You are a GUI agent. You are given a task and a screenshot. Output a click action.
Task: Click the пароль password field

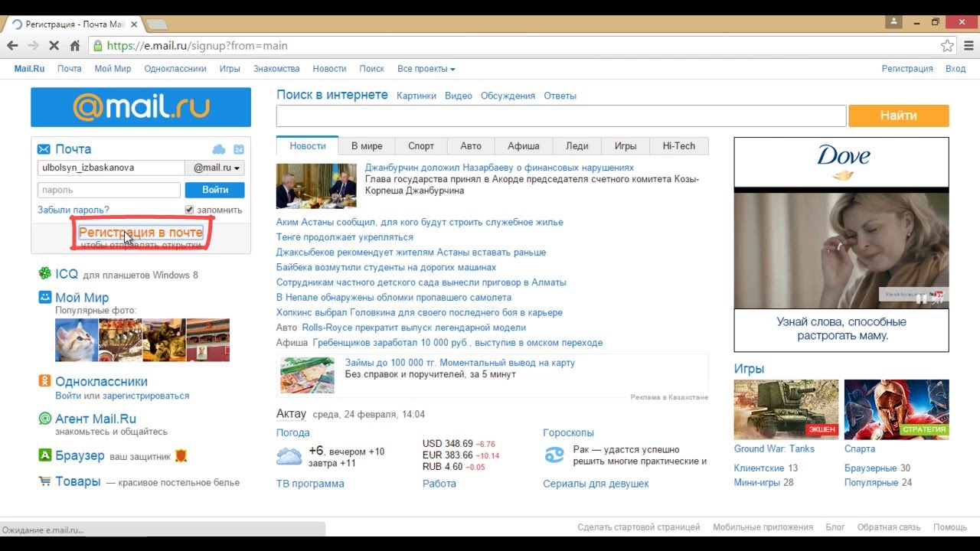coord(109,190)
